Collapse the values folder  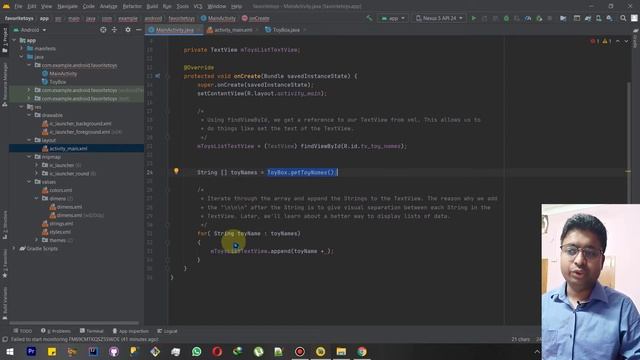(x=29, y=182)
